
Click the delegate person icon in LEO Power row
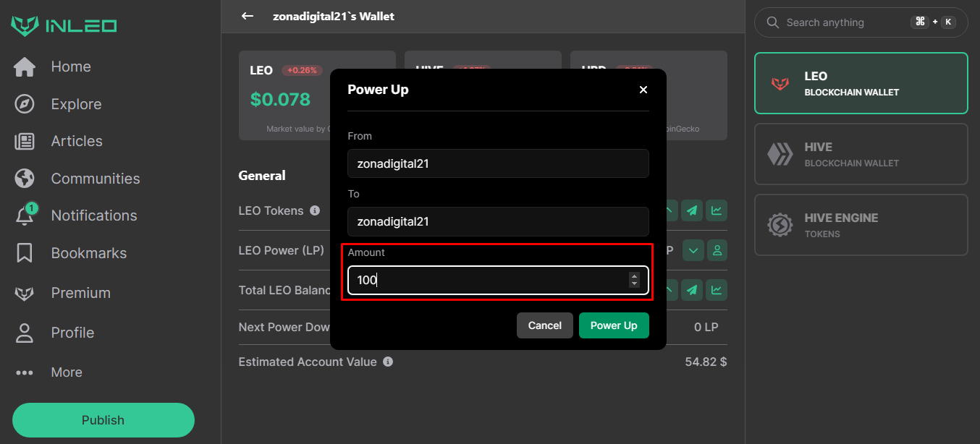coord(717,250)
